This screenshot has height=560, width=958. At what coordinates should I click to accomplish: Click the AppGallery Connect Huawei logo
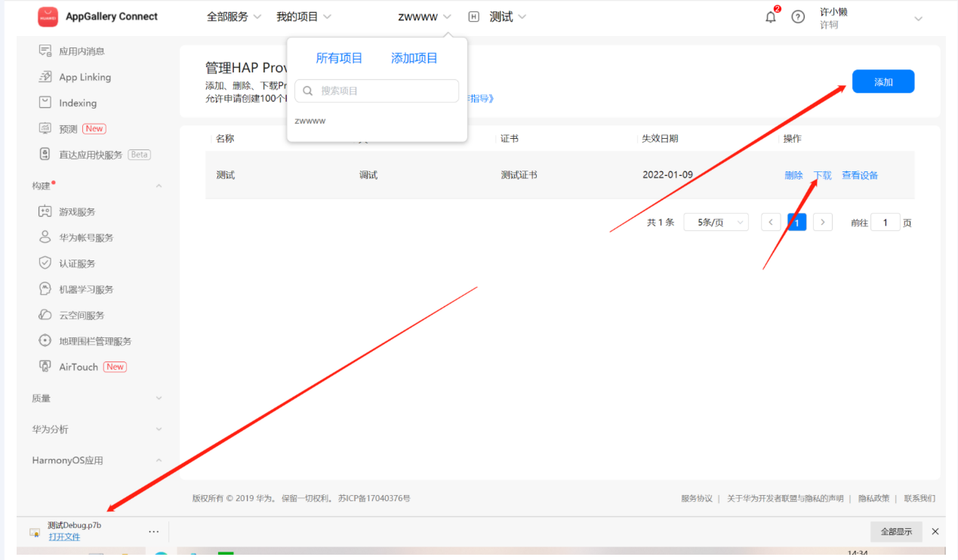tap(48, 17)
